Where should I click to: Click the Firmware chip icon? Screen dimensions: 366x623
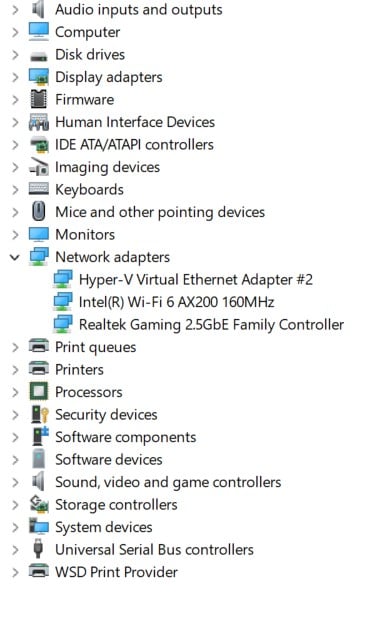39,99
